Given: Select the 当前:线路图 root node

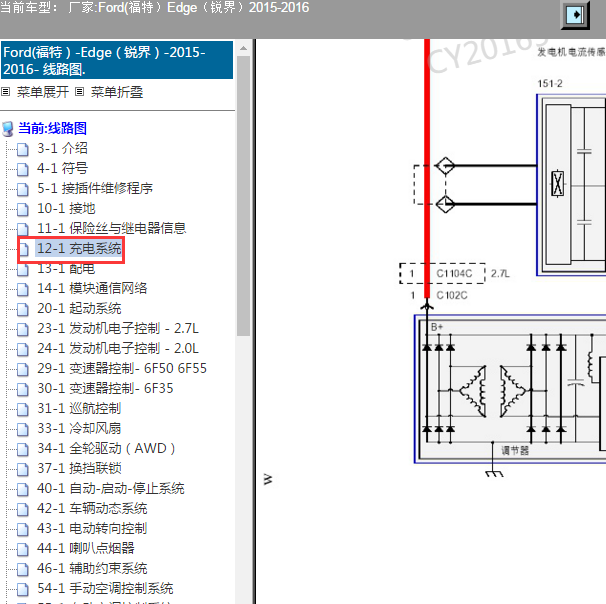Looking at the screenshot, I should click(52, 128).
